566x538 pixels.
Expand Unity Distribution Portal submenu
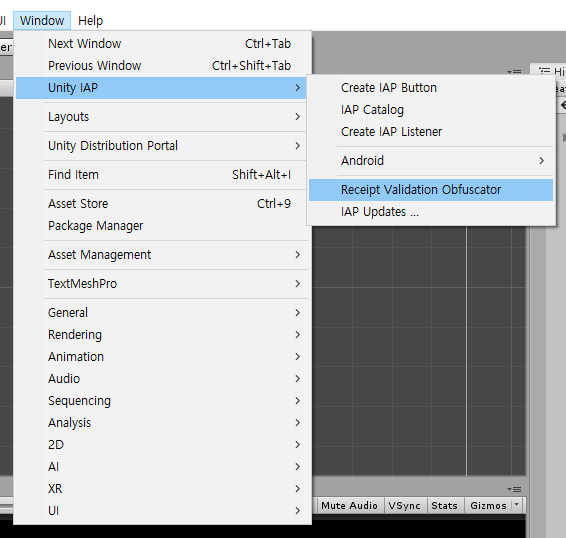click(x=162, y=146)
